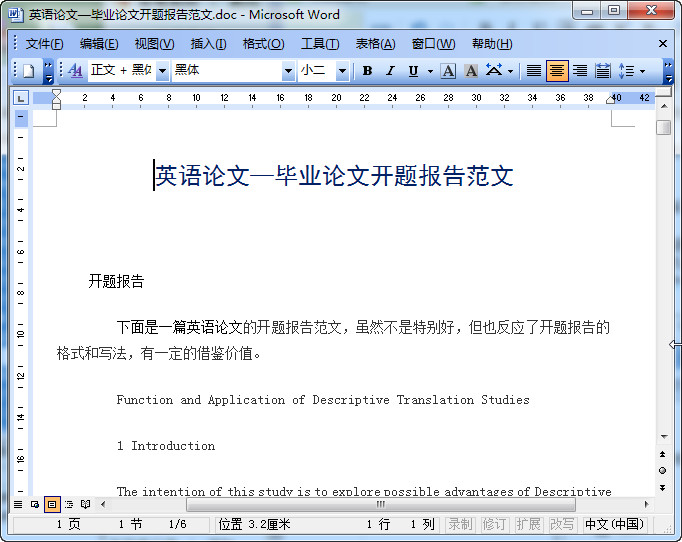Click into the Font name box showing 黑体
The height and width of the screenshot is (542, 682).
coord(227,70)
